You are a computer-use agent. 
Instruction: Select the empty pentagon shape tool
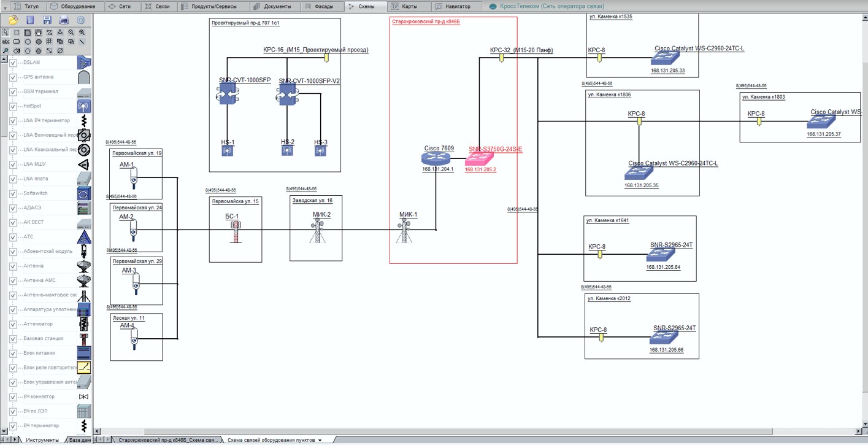pyautogui.click(x=28, y=51)
